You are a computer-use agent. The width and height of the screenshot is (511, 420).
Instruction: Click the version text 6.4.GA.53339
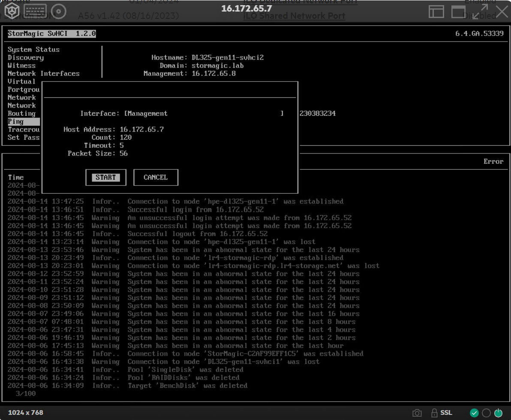479,33
